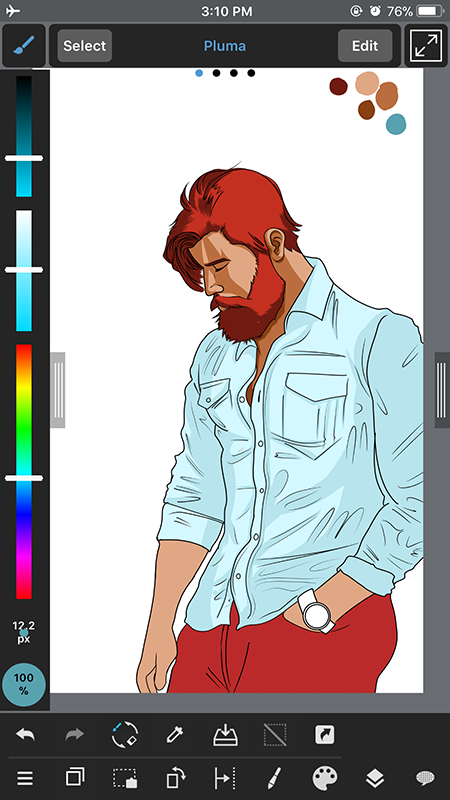
Task: Select the first blue page dot
Action: tap(199, 73)
